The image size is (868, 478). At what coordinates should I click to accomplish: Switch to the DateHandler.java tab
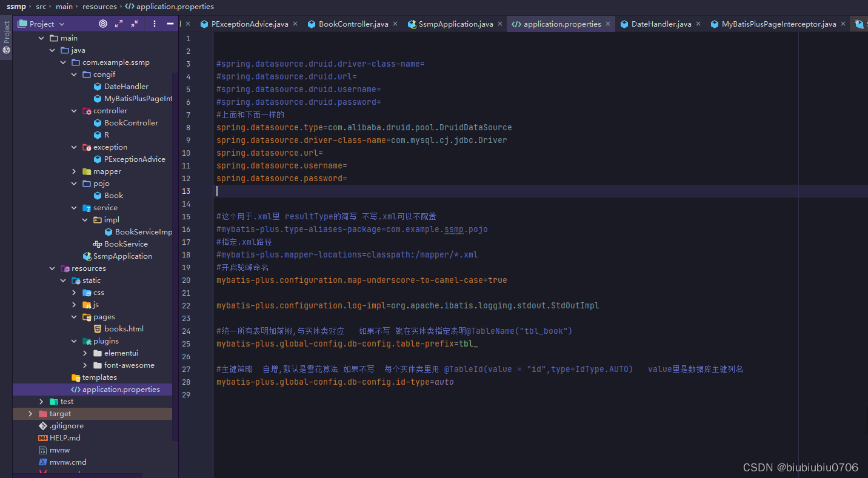pos(661,24)
